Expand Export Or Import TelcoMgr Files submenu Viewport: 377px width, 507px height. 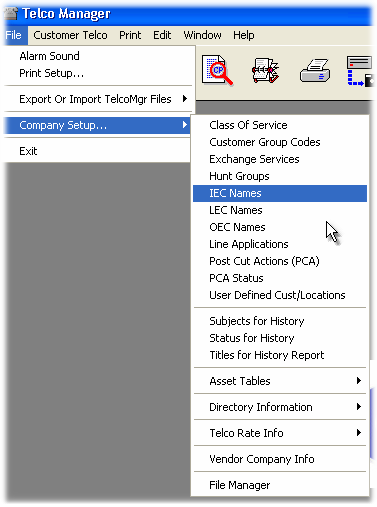pos(98,99)
